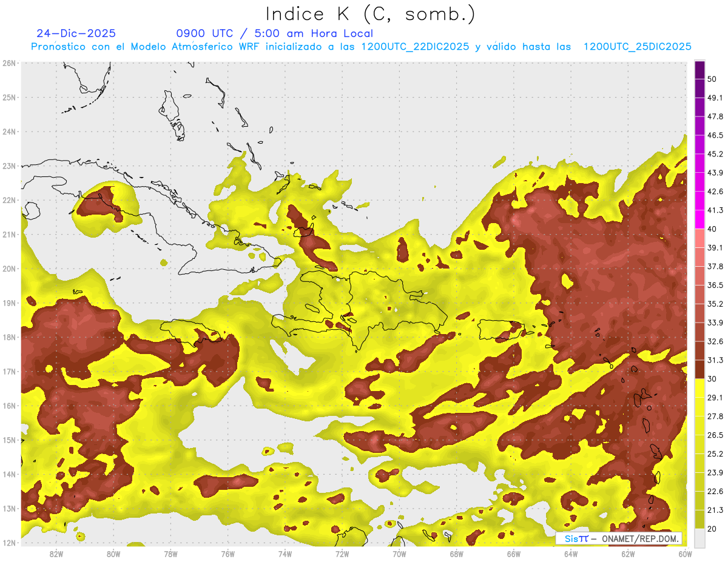This screenshot has width=728, height=562.
Task: Click the "14N" latitude label
Action: (x=9, y=474)
